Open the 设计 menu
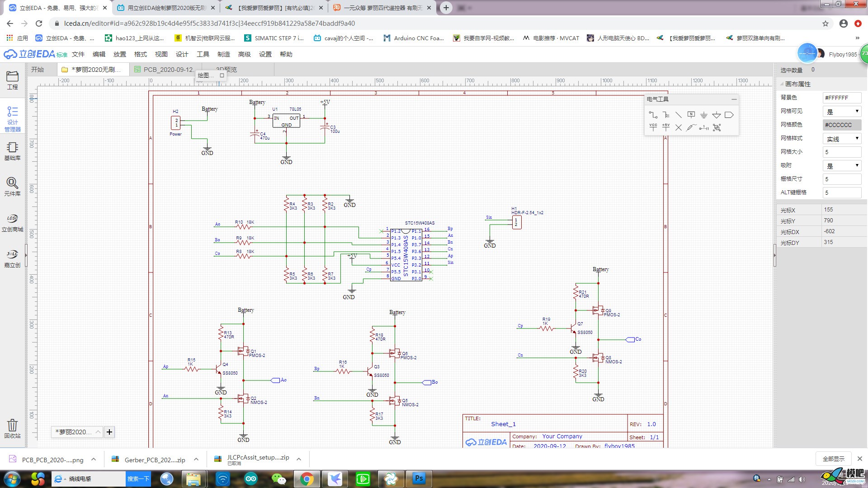Image resolution: width=868 pixels, height=488 pixels. pos(182,54)
